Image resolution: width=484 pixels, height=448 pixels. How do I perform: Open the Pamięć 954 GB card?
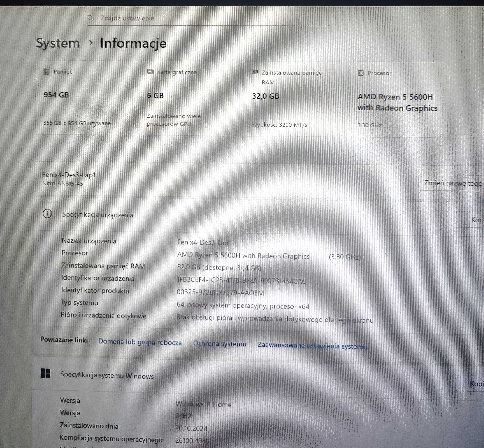(x=84, y=98)
